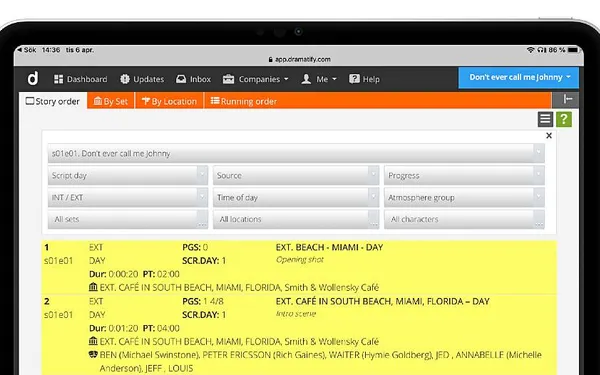Click the Dashboard grid icon

[59, 79]
